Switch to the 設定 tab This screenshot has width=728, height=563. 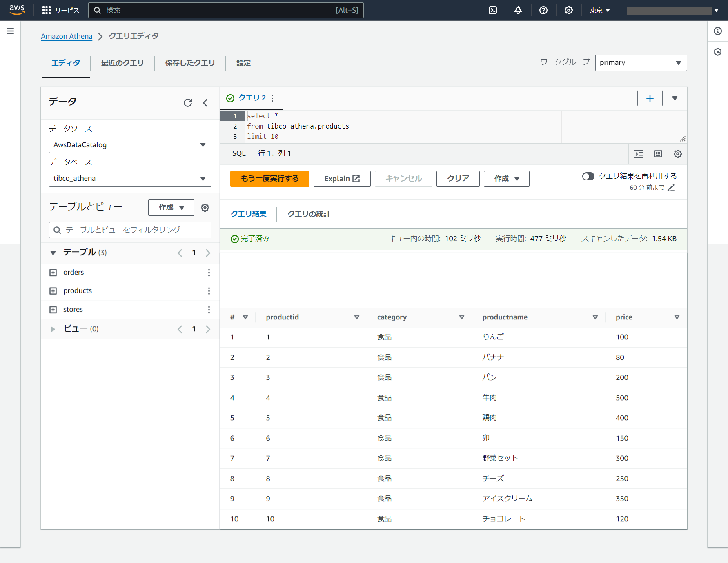(x=243, y=63)
